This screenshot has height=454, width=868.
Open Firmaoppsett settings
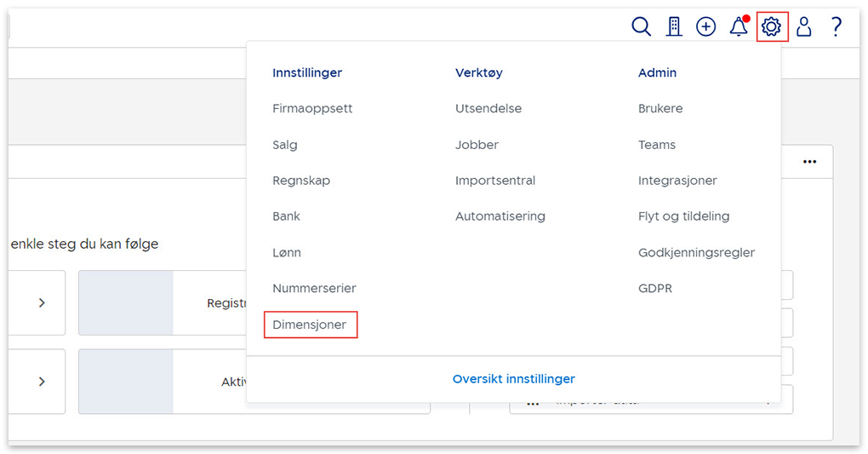click(x=312, y=108)
